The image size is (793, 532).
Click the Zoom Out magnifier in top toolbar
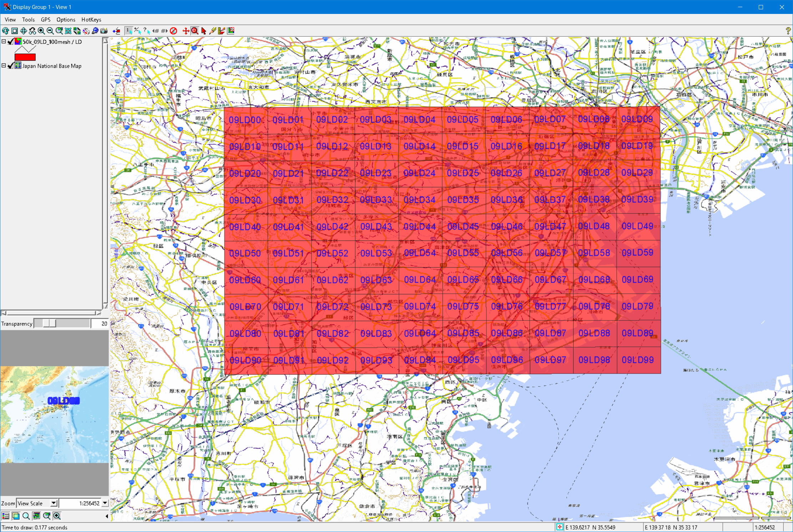pyautogui.click(x=50, y=31)
